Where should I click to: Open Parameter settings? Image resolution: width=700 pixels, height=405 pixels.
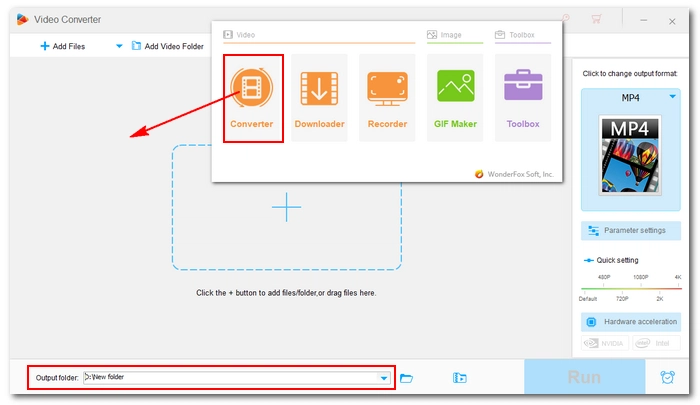[631, 230]
